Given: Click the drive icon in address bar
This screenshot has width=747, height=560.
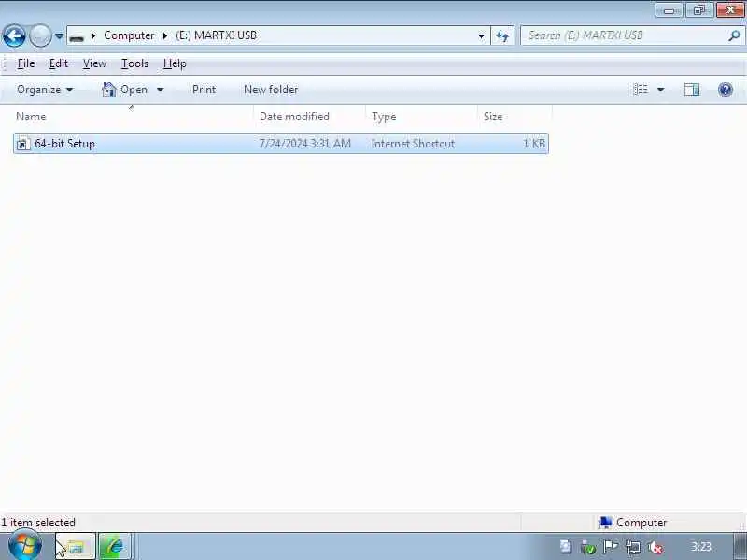Looking at the screenshot, I should click(77, 36).
